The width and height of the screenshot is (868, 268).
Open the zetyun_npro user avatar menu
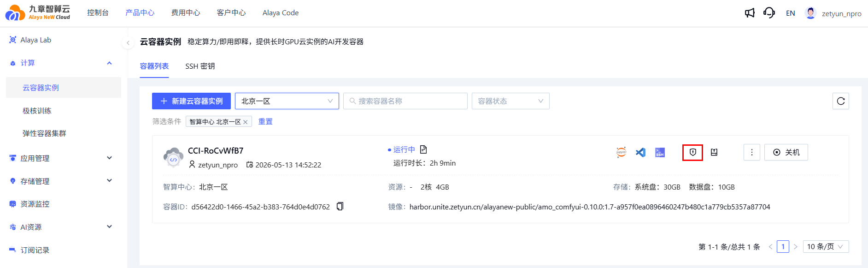coord(810,13)
